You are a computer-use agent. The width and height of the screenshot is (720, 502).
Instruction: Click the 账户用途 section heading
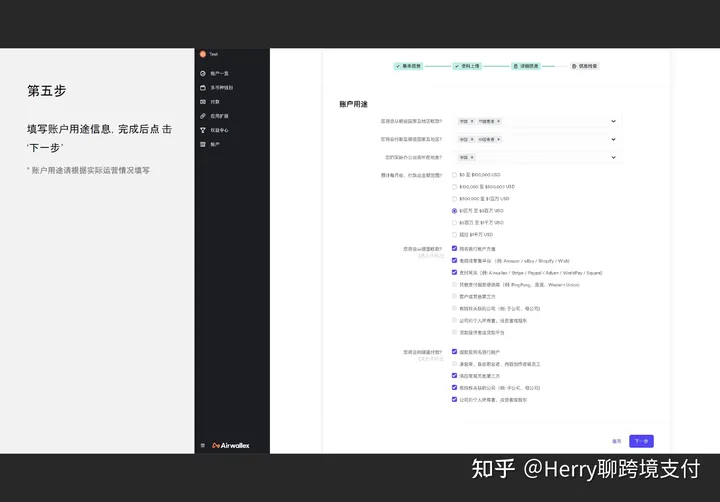[x=354, y=104]
